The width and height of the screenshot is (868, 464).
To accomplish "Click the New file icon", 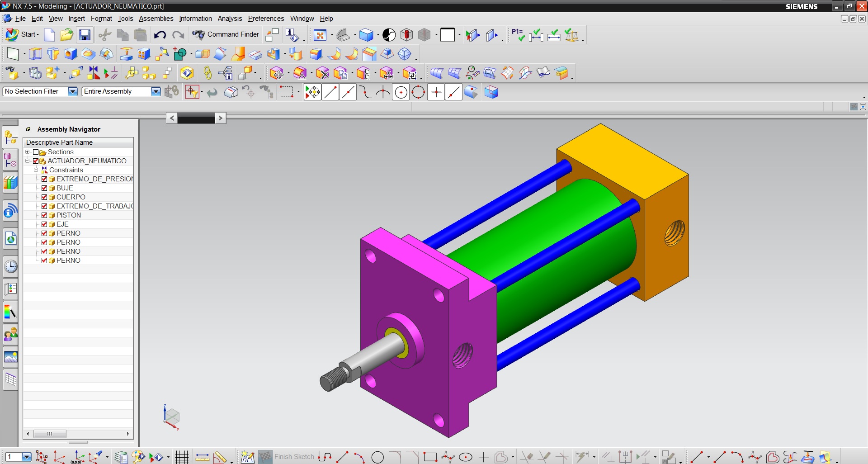I will pyautogui.click(x=49, y=35).
